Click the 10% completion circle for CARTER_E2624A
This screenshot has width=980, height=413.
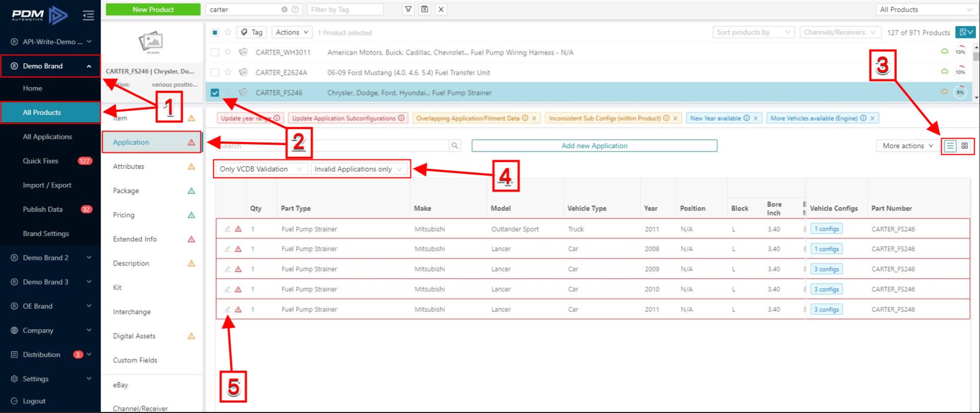(x=960, y=72)
